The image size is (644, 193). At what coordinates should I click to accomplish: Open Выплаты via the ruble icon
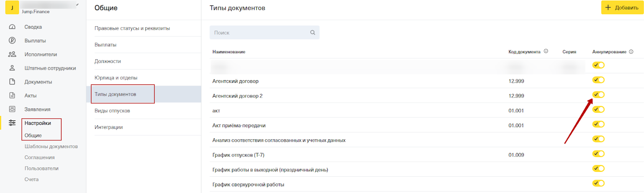click(x=12, y=41)
